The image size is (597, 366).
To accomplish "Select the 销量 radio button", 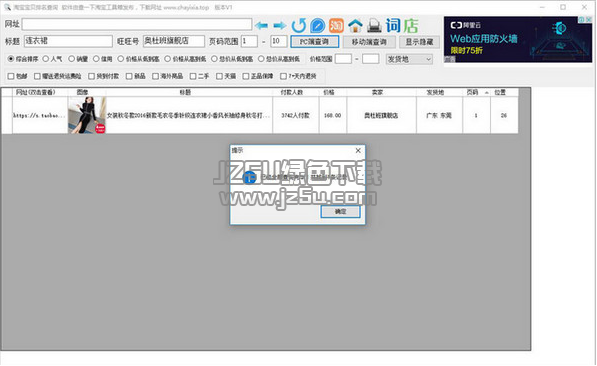I will click(x=72, y=59).
